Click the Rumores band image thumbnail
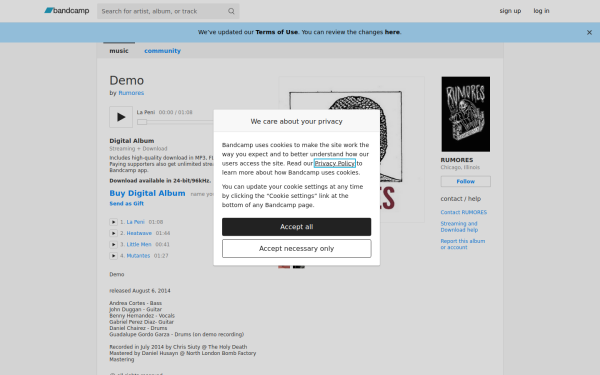This screenshot has width=600, height=375. pyautogui.click(x=466, y=114)
